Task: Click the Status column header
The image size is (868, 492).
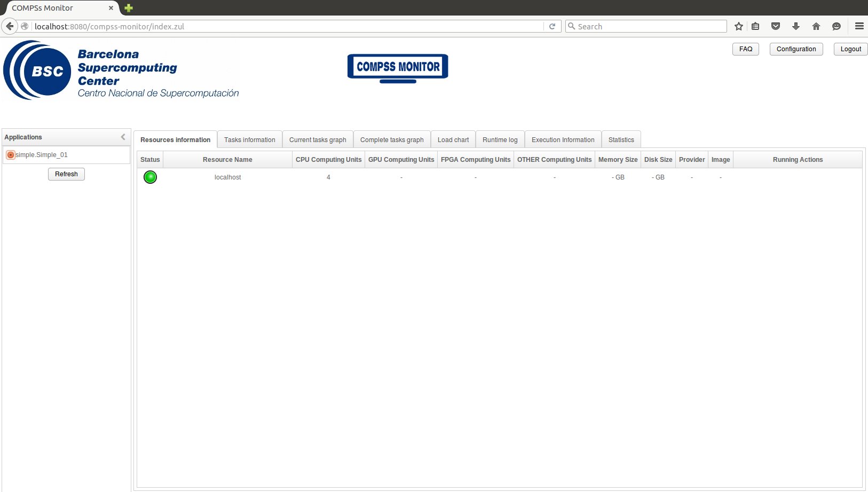Action: click(x=150, y=160)
